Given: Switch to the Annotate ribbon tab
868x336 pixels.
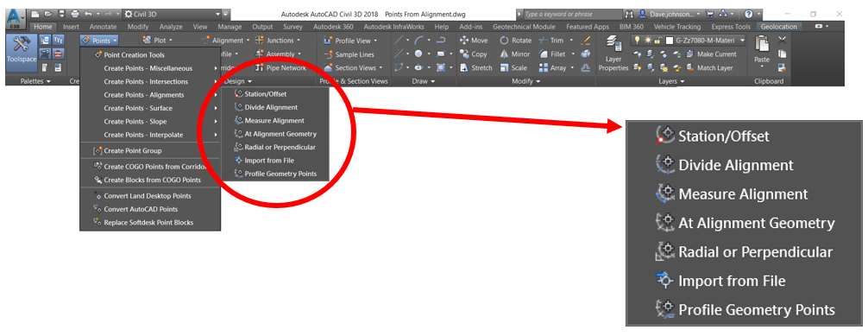Looking at the screenshot, I should tap(103, 27).
